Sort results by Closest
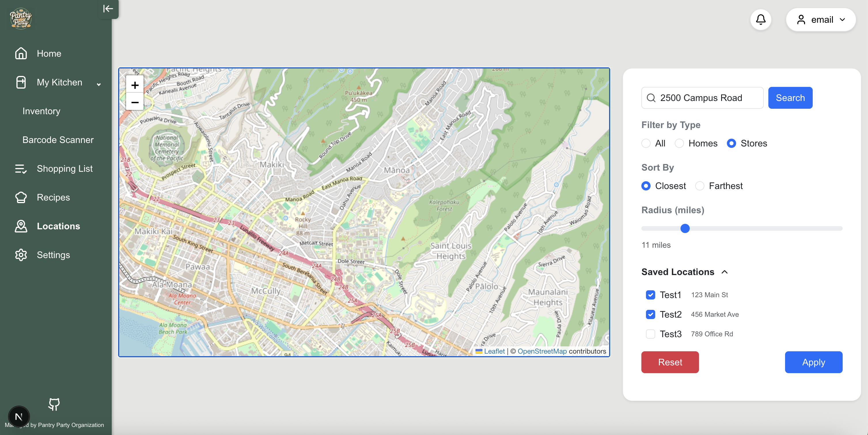 tap(646, 186)
